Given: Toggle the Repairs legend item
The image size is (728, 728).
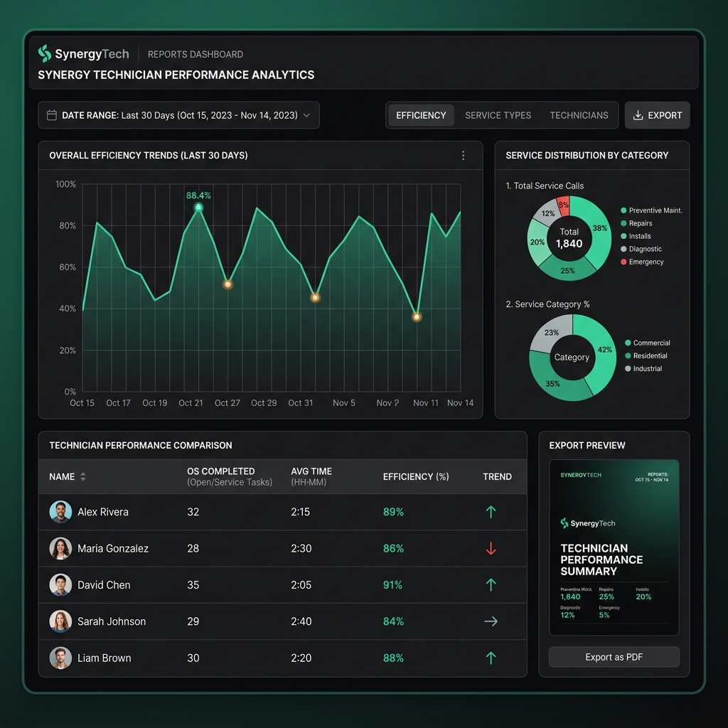Looking at the screenshot, I should click(636, 223).
